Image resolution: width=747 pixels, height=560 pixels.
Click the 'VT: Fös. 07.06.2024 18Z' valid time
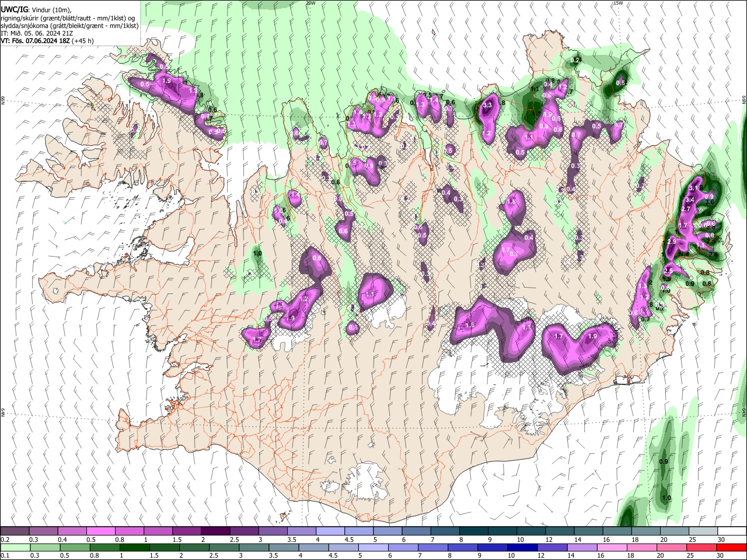[x=36, y=41]
